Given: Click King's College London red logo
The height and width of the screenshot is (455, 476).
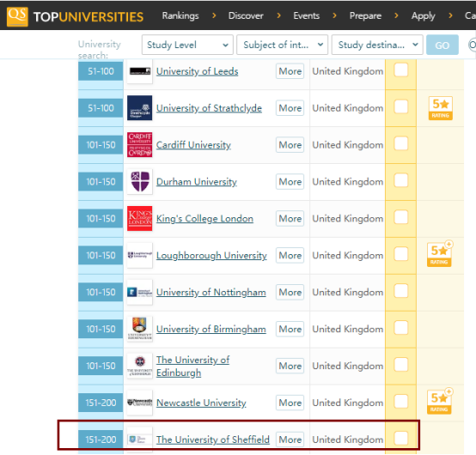Looking at the screenshot, I should [x=140, y=218].
